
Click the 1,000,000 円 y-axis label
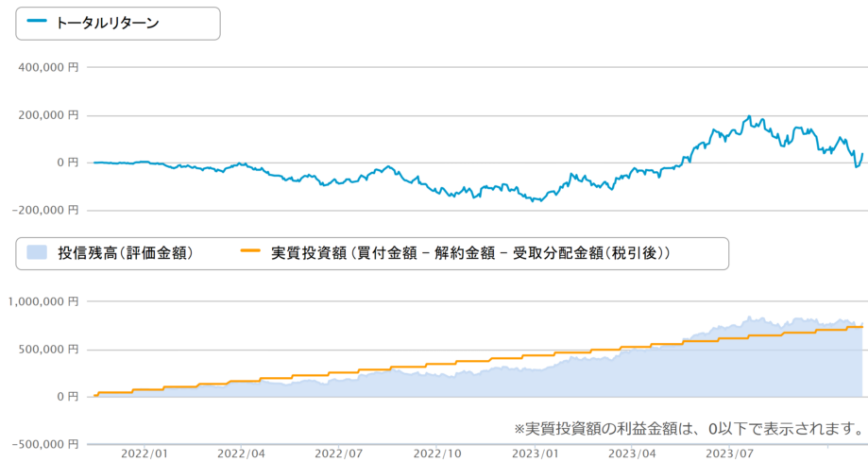click(43, 301)
